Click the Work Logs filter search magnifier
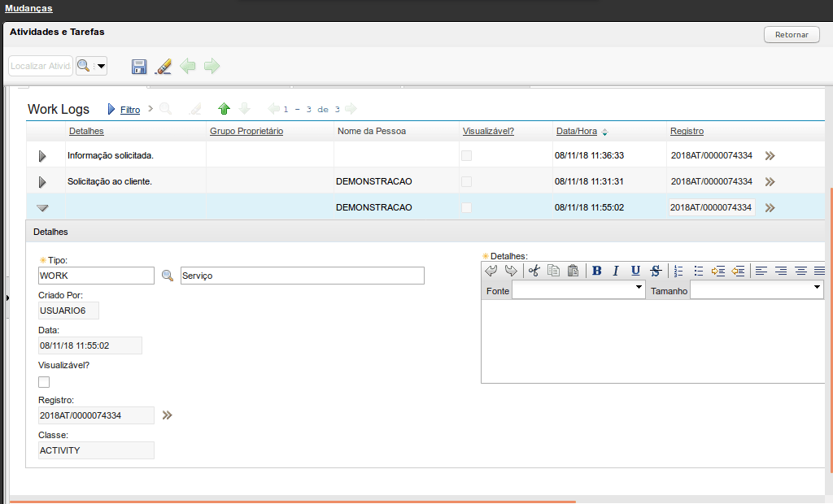This screenshot has width=833, height=504. (166, 109)
